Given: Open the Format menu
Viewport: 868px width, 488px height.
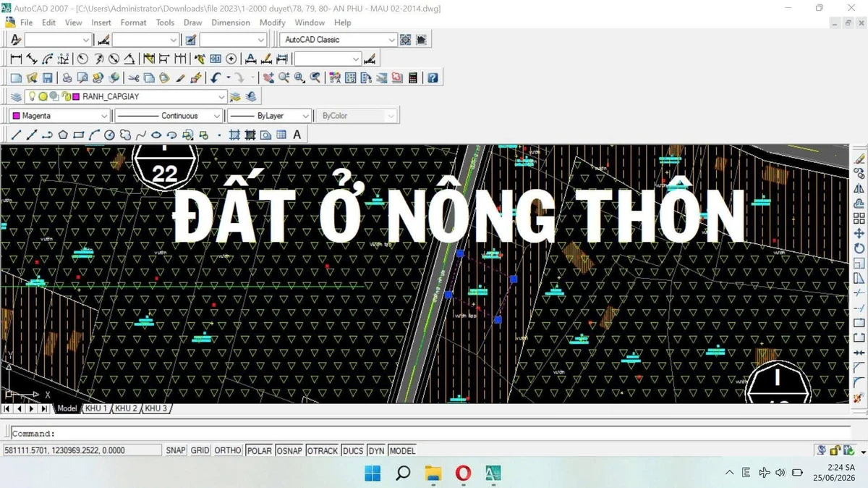Looking at the screenshot, I should click(x=134, y=22).
